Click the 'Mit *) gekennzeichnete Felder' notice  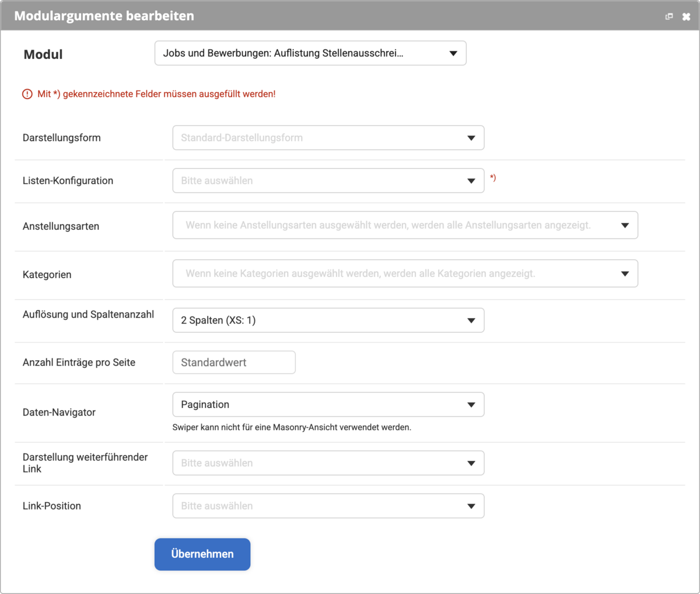click(156, 94)
